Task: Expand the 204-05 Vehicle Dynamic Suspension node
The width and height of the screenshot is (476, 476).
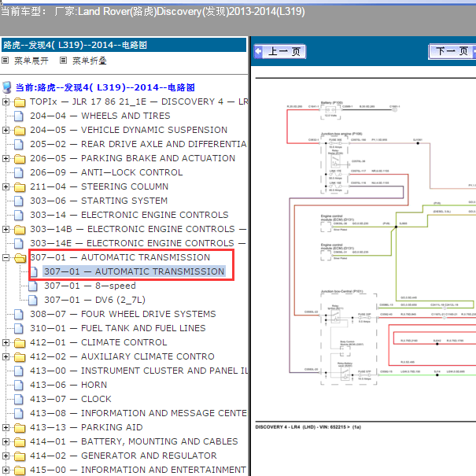Action: click(x=6, y=131)
